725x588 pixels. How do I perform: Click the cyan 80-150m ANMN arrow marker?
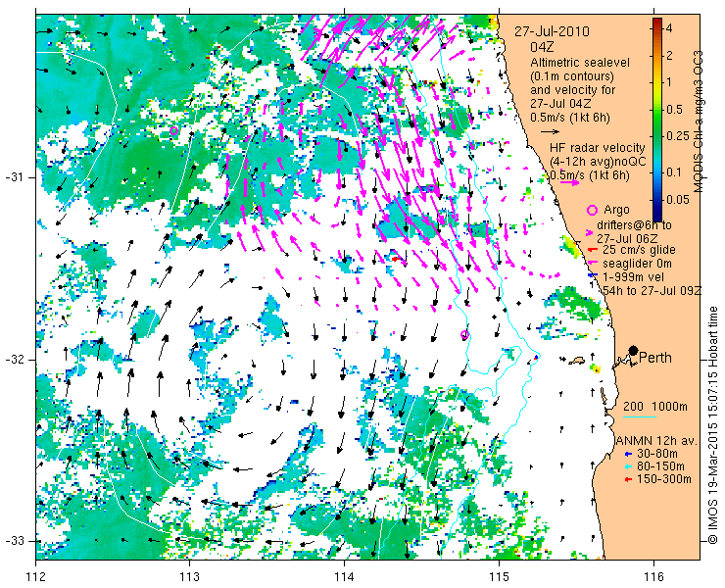(628, 466)
